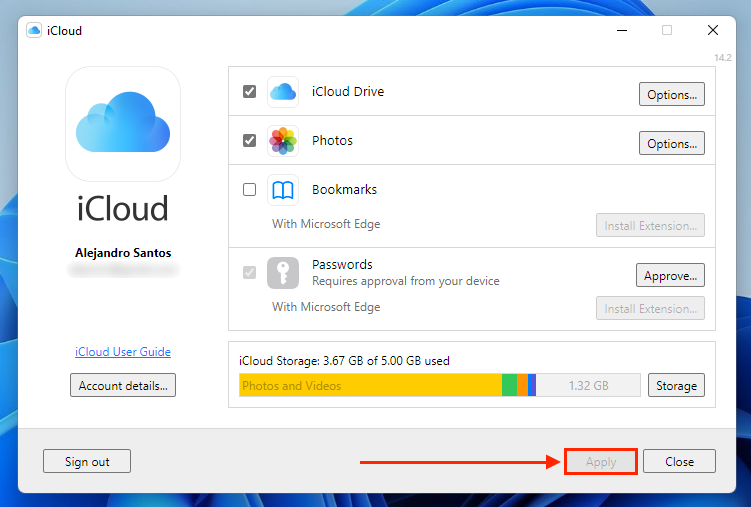Click the yellow Photos and Videos storage segment

pyautogui.click(x=370, y=385)
